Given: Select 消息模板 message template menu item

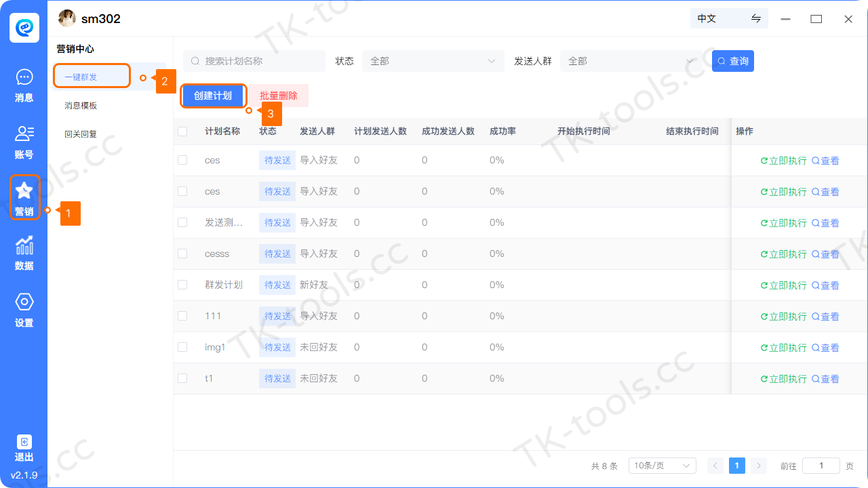Looking at the screenshot, I should 81,106.
